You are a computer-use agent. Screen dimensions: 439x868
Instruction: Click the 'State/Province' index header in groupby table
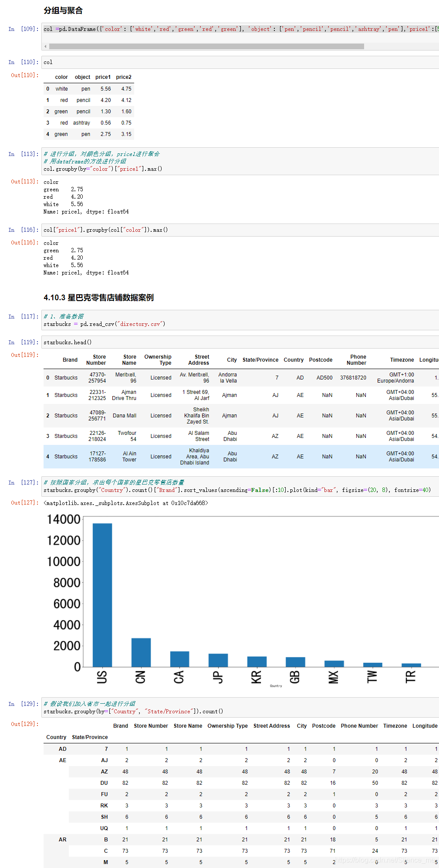90,737
